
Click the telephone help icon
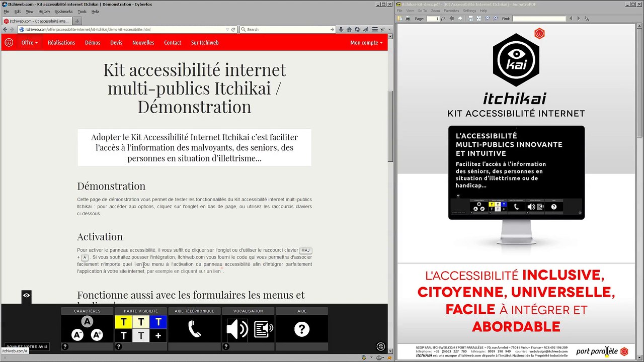[195, 329]
